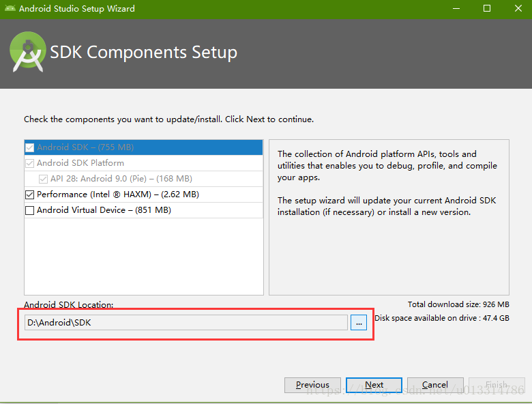Toggle the Android SDK Platform checkbox
532x404 pixels.
pos(29,163)
